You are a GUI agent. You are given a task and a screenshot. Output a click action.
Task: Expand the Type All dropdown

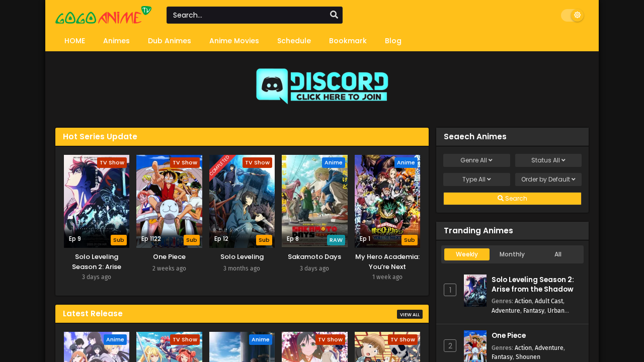476,179
